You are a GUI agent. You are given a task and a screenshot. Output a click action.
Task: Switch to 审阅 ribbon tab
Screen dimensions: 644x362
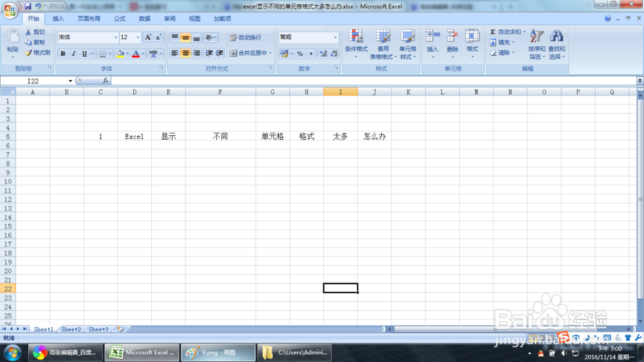click(x=169, y=19)
